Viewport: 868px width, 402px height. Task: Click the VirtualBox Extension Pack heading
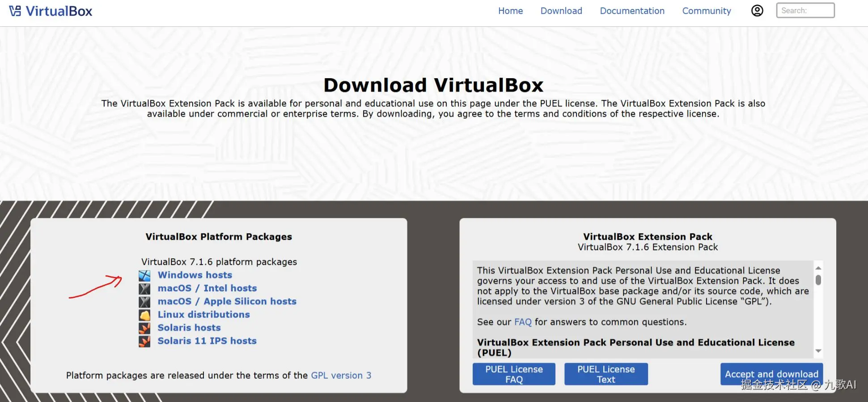tap(648, 237)
